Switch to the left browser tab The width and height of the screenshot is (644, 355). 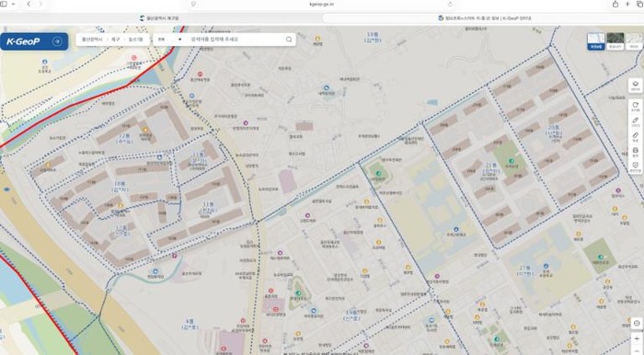[160, 18]
